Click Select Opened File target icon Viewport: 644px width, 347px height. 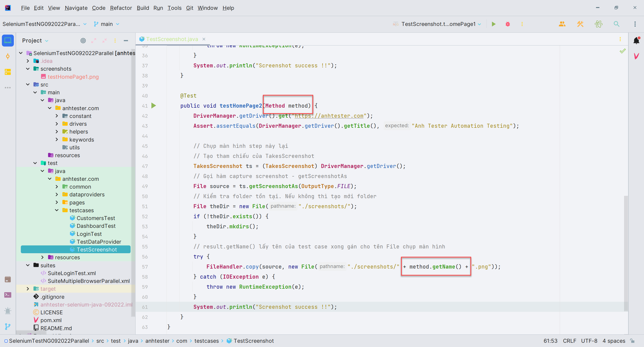point(83,40)
